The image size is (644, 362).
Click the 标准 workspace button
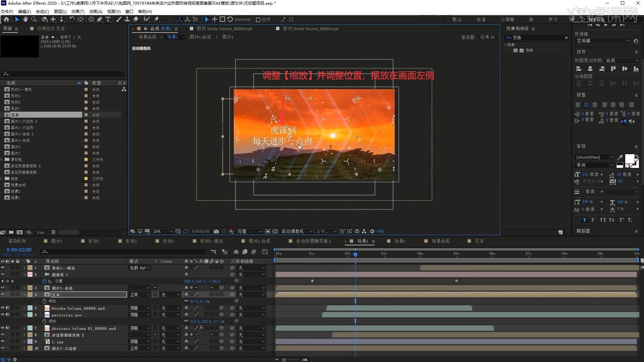pos(481,19)
